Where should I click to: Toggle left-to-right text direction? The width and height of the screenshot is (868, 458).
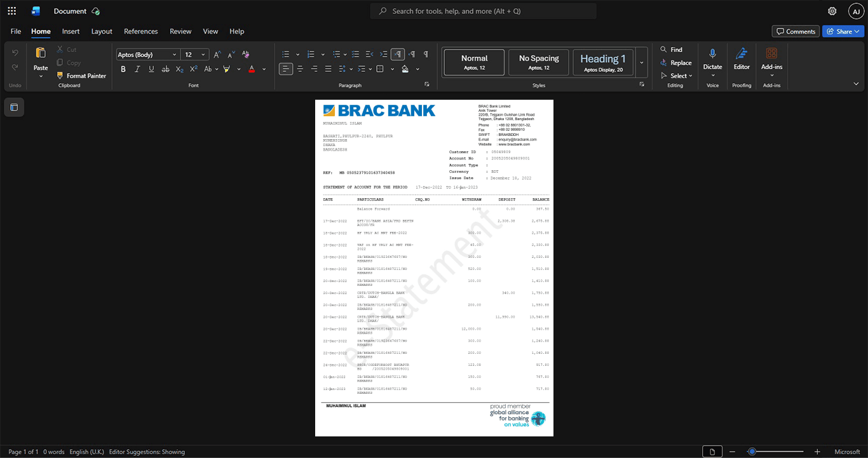tap(398, 55)
